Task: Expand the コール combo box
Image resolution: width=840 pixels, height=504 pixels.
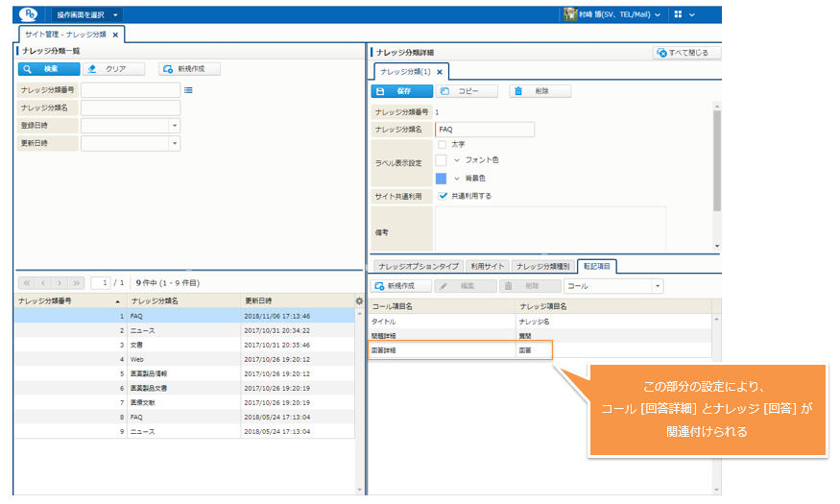Action: (x=657, y=286)
